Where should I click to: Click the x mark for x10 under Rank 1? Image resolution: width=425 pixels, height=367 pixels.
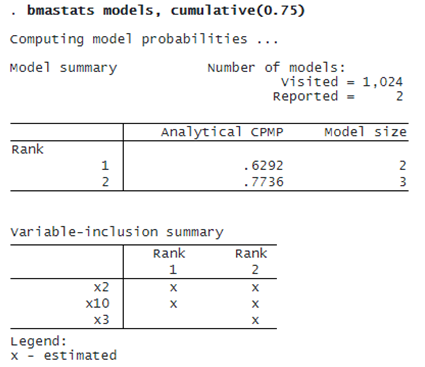coord(173,304)
